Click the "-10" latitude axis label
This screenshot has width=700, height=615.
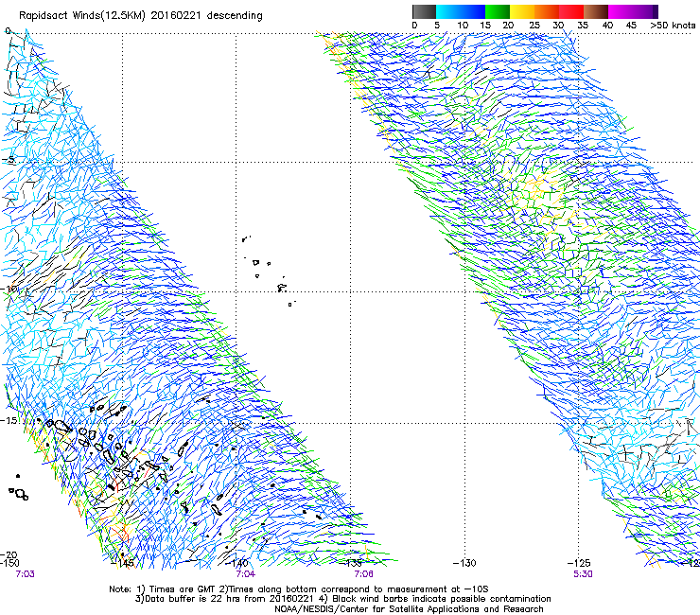[9, 289]
